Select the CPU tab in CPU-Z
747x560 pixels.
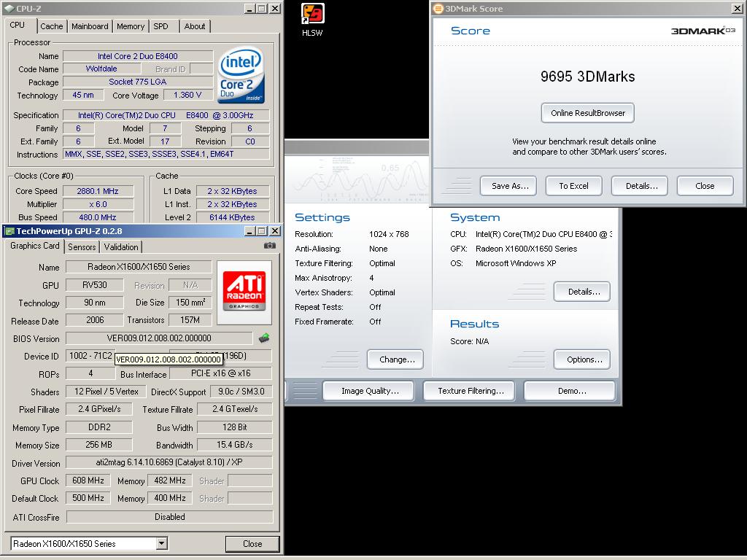18,25
